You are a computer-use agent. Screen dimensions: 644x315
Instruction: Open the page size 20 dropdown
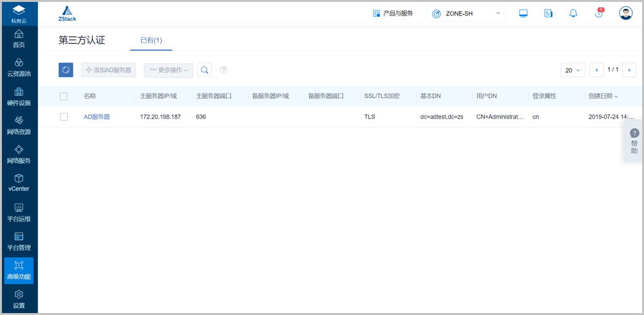tap(573, 70)
